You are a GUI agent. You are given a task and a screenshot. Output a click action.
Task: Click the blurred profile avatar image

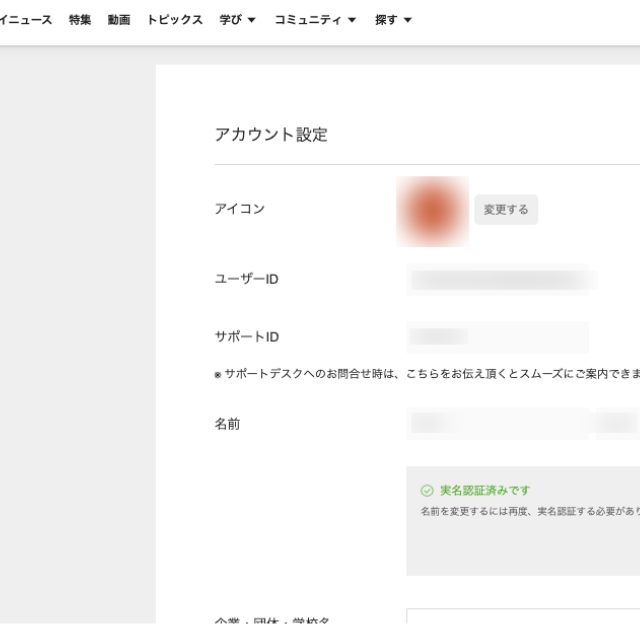(433, 210)
